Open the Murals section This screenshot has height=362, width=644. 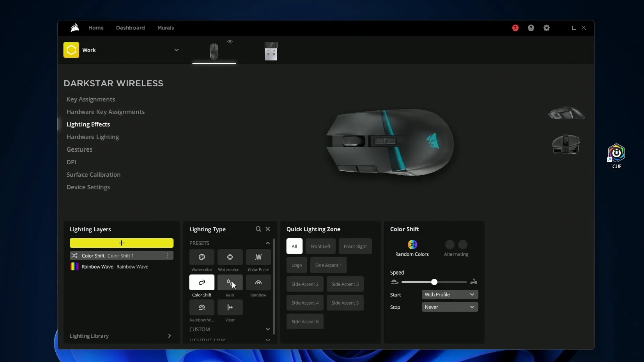pos(166,28)
